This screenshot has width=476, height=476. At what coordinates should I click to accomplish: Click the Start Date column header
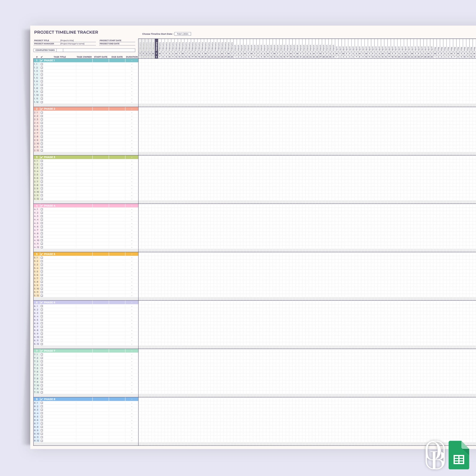101,57
